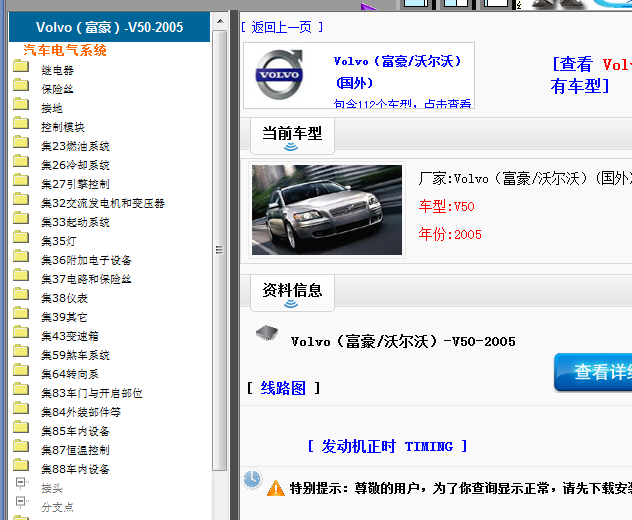Select the 接头 tree label

[52, 488]
